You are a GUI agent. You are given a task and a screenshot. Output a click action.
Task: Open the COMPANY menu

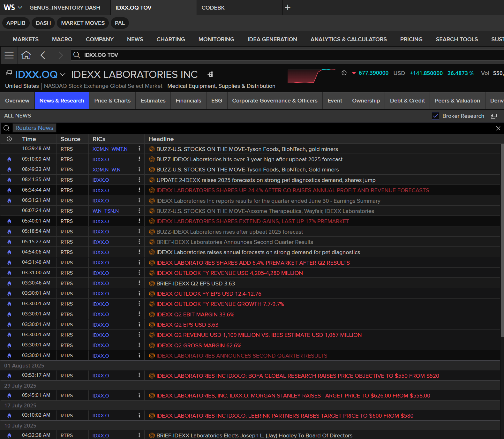pos(100,39)
